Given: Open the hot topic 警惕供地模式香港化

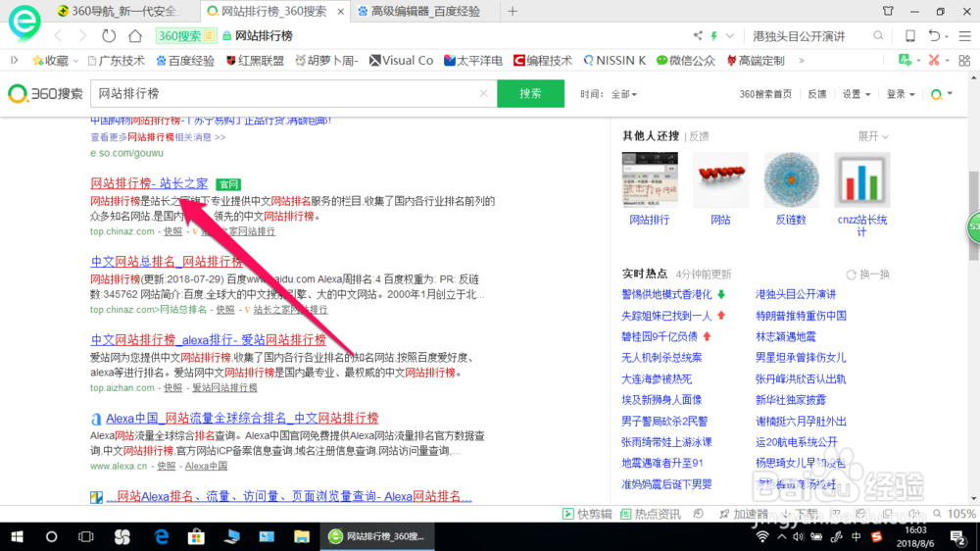Looking at the screenshot, I should click(666, 294).
